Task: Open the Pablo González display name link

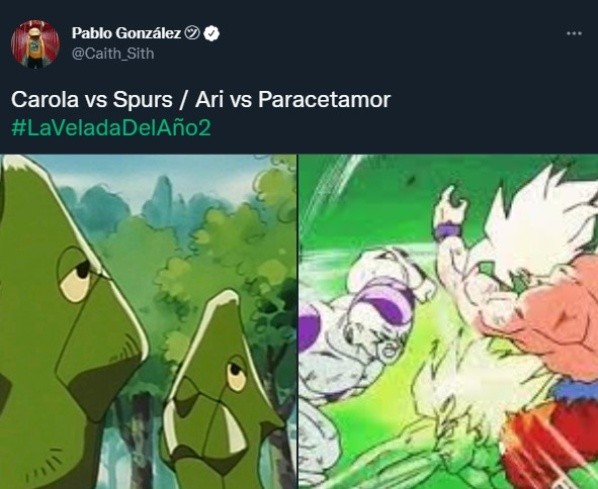Action: 126,34
